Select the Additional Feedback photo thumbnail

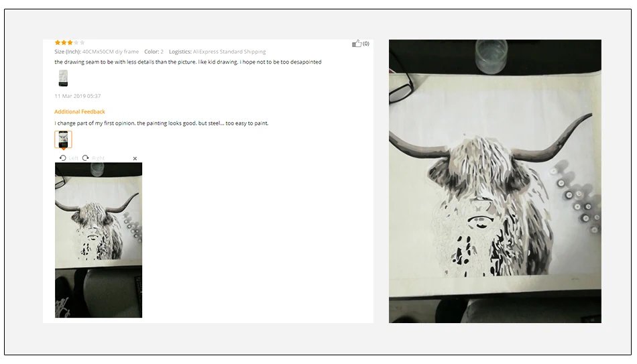(63, 139)
